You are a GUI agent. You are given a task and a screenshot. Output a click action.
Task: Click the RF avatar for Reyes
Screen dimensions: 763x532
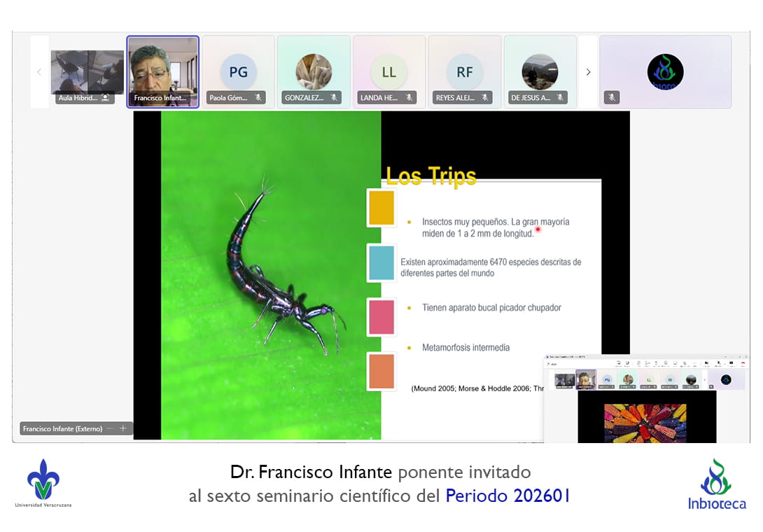coord(465,71)
